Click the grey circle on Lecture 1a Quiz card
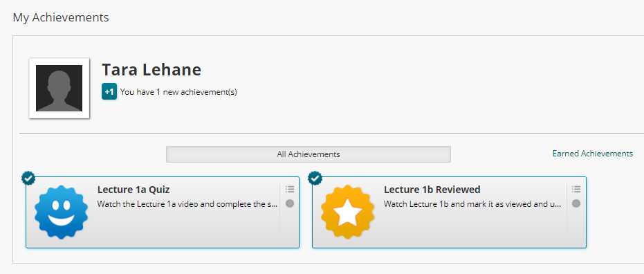Viewport: 644px width, 274px height. 290,203
